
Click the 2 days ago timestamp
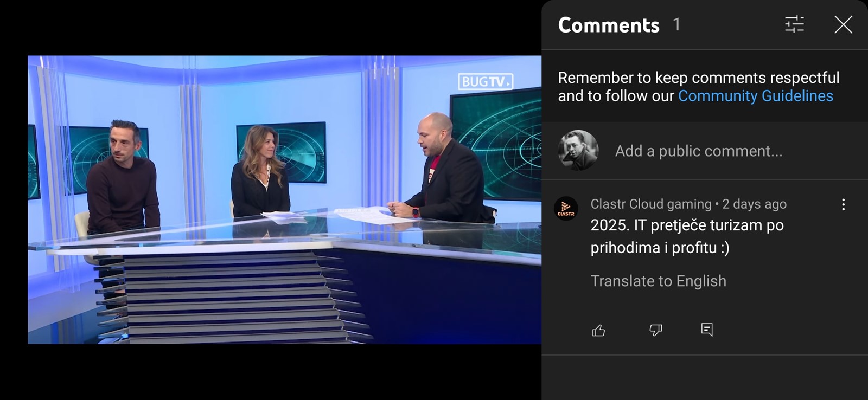(x=754, y=204)
